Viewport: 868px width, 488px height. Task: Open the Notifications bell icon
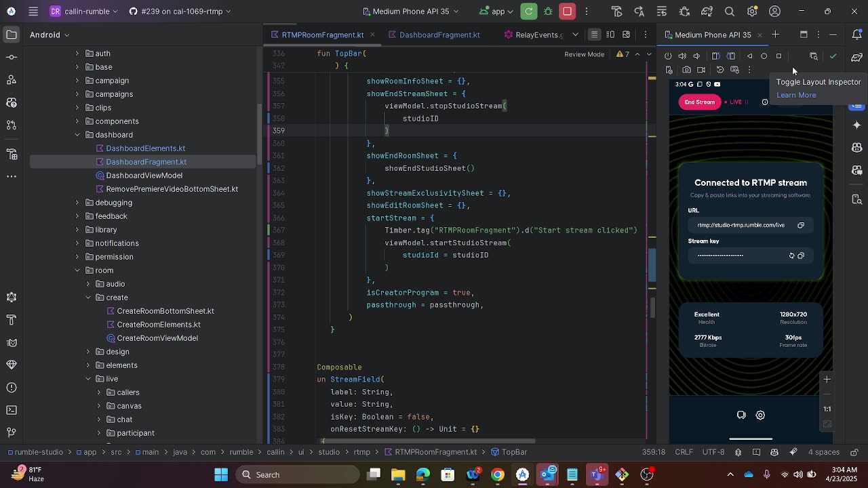pos(857,35)
